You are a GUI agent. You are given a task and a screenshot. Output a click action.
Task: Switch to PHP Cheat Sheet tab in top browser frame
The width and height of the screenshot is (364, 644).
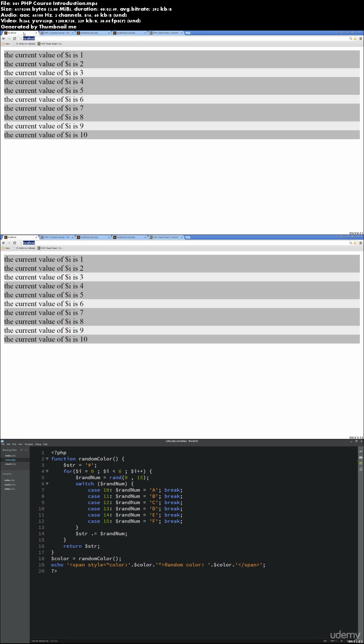[x=165, y=33]
